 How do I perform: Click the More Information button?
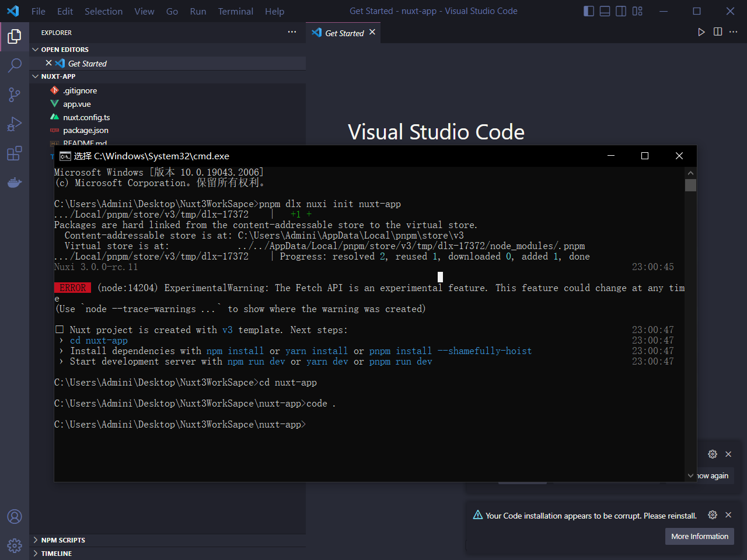pyautogui.click(x=700, y=536)
